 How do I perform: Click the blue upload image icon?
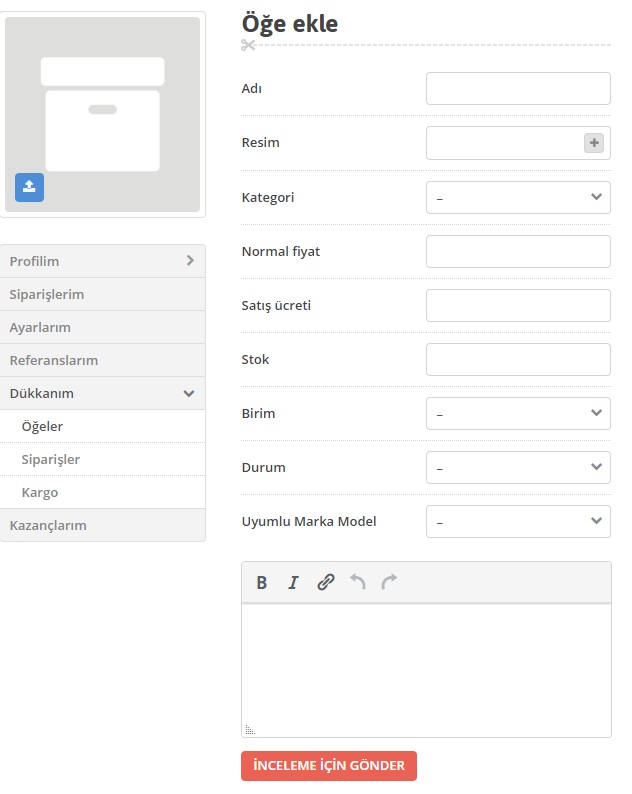[x=29, y=187]
